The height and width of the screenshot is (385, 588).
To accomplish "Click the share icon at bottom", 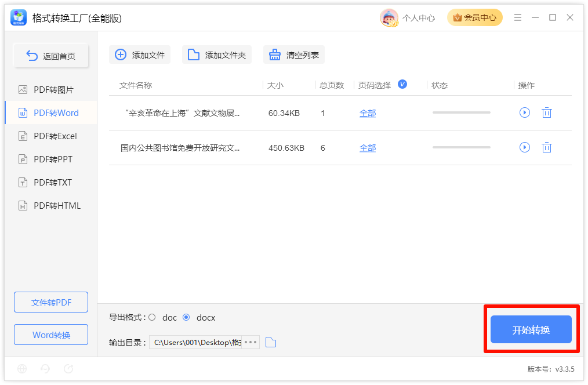I will tap(68, 369).
